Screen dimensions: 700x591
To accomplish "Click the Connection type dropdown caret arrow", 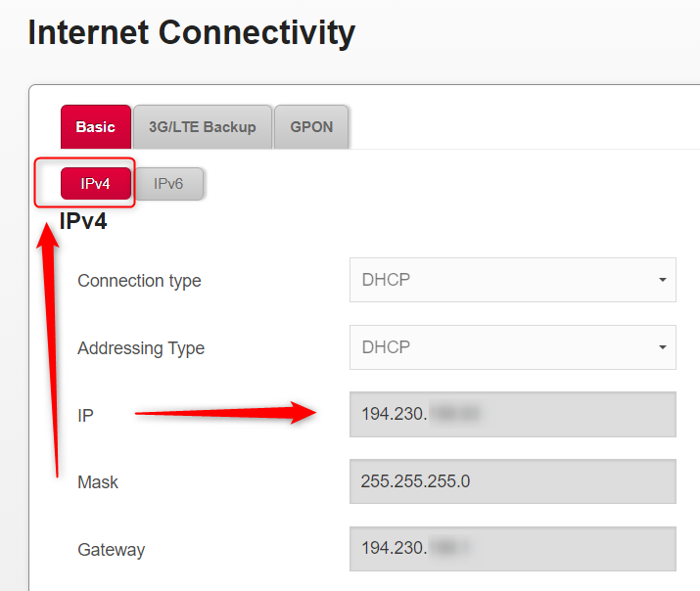I will click(x=663, y=280).
